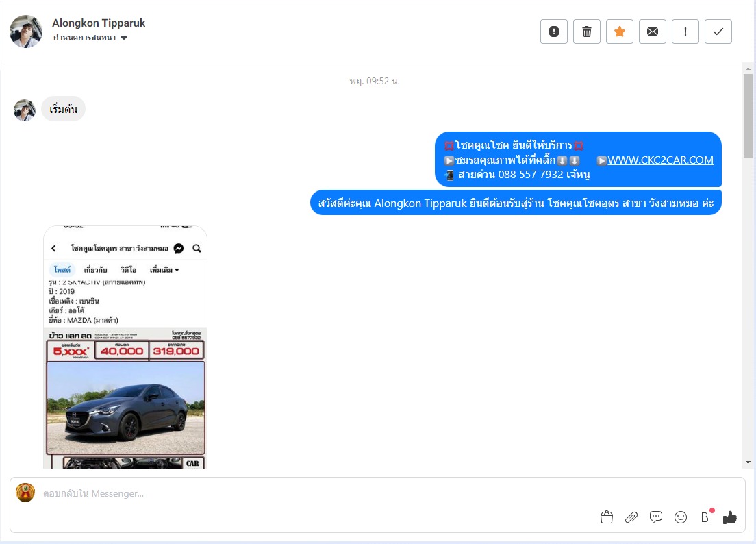The width and height of the screenshot is (756, 544).
Task: Delete conversation with trash icon
Action: pos(586,32)
